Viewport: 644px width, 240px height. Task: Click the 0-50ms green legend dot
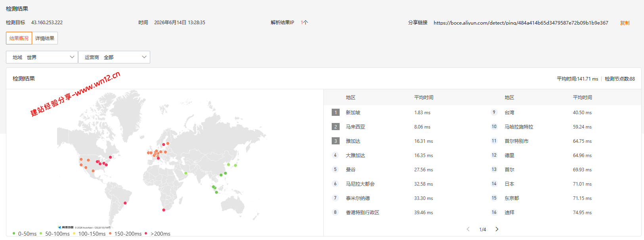[14, 233]
